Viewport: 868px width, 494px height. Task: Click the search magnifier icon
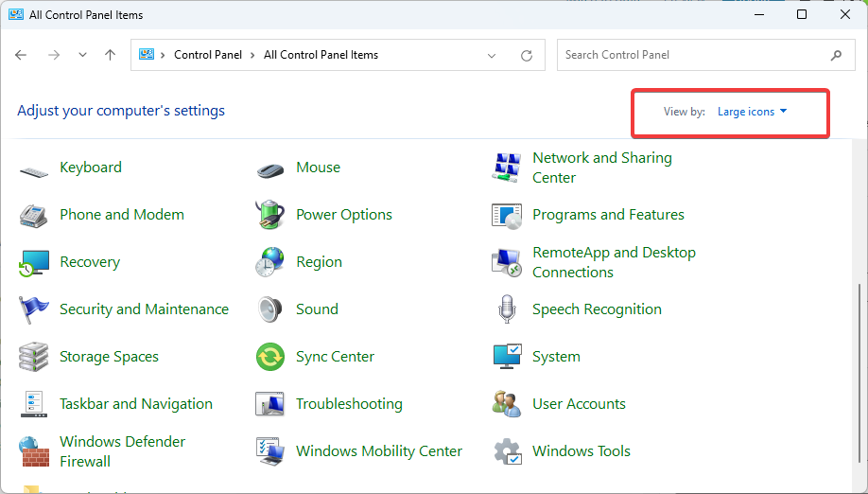point(836,55)
